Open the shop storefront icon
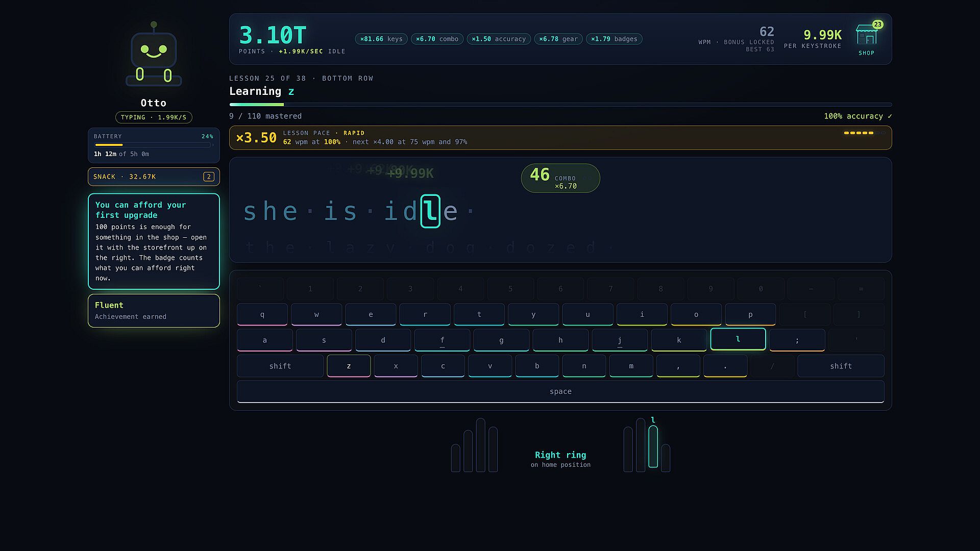Image resolution: width=980 pixels, height=551 pixels. [x=866, y=39]
